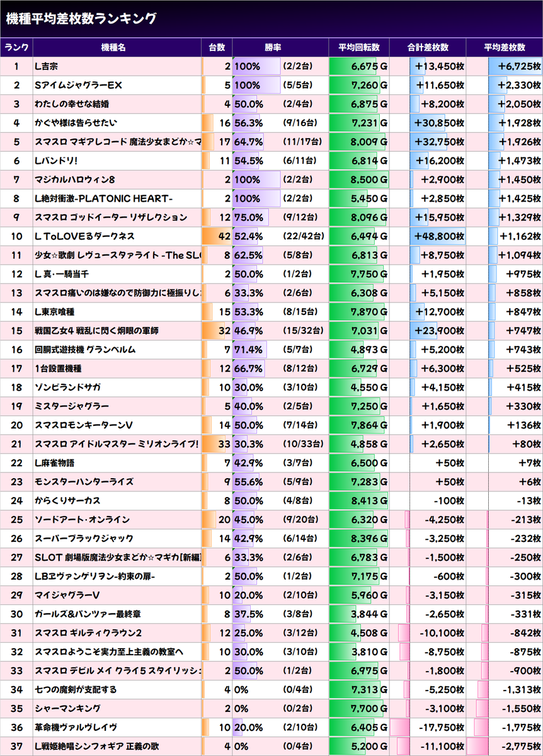Click total difference -10,100枚 cell

[x=428, y=633]
